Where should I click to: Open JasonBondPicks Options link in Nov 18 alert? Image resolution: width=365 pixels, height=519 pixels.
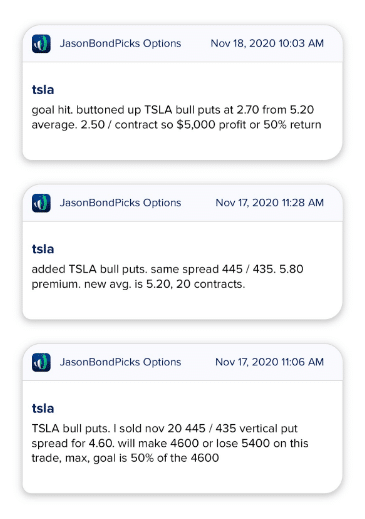click(x=120, y=43)
